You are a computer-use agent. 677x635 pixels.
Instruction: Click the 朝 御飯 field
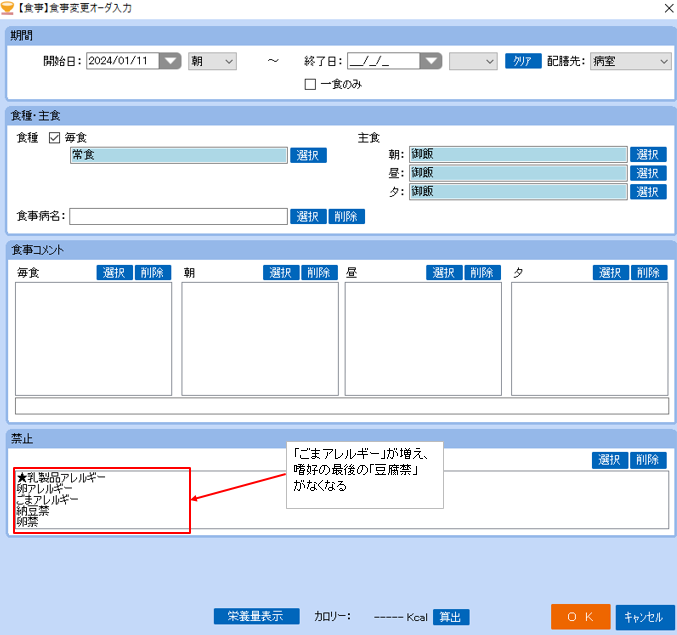pos(518,155)
